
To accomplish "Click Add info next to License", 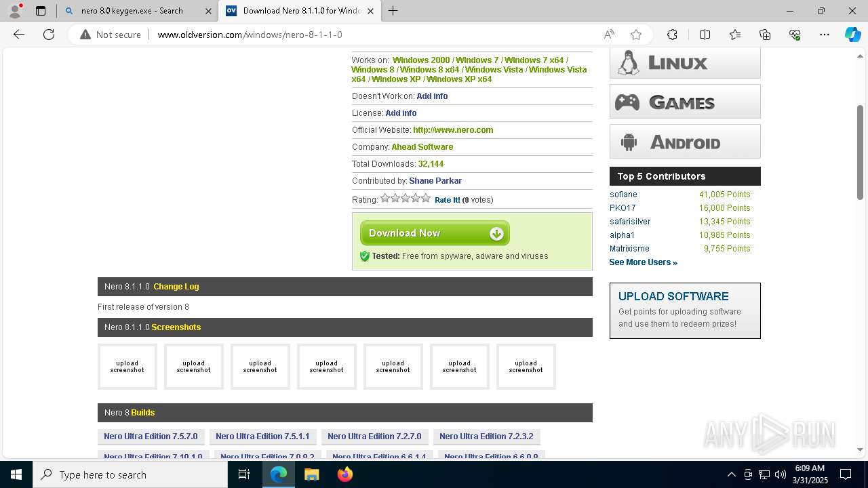I will click(x=401, y=113).
